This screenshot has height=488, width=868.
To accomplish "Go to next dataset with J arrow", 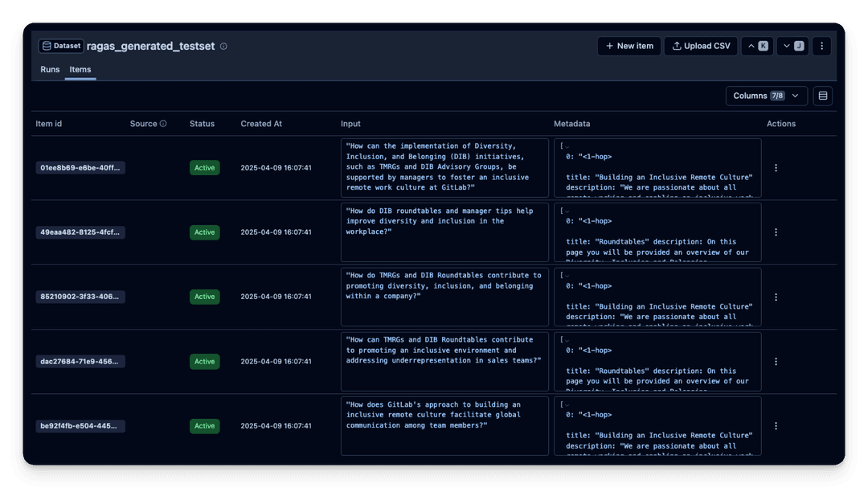I will [792, 46].
